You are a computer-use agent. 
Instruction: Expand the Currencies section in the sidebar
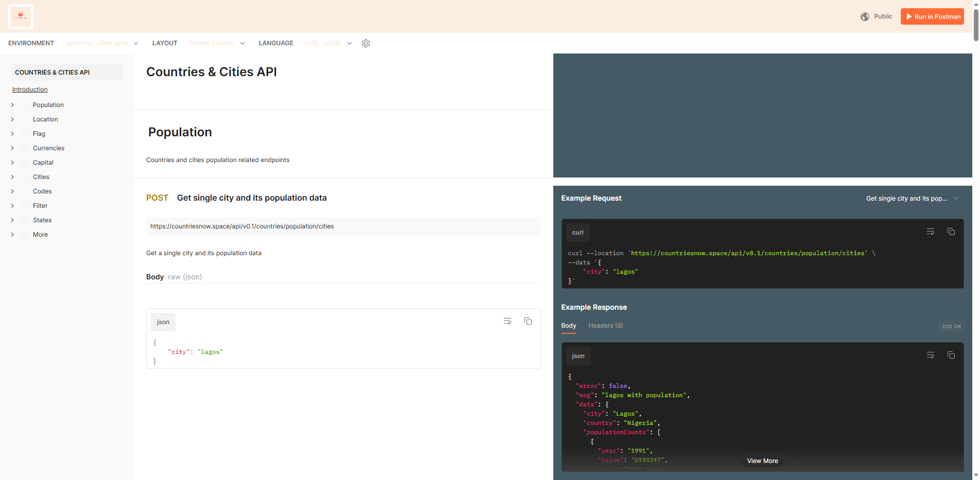(12, 148)
